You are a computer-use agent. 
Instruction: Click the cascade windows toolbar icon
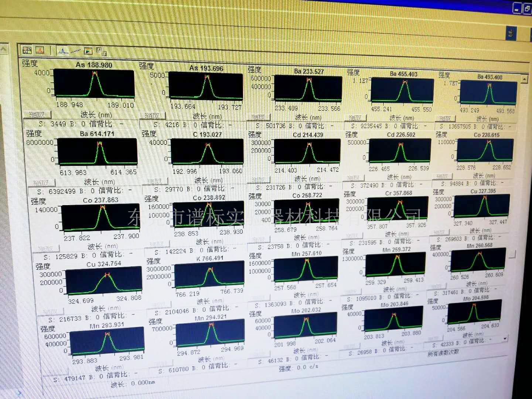[100, 51]
